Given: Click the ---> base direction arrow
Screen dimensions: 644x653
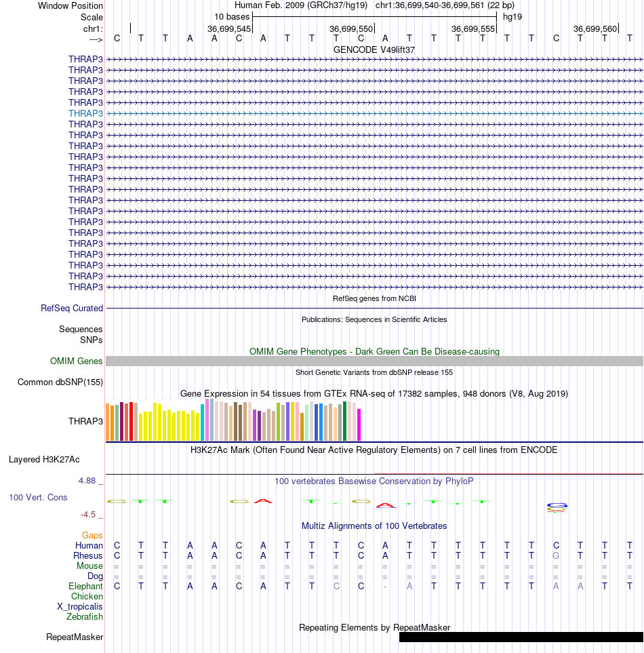Looking at the screenshot, I should point(96,39).
